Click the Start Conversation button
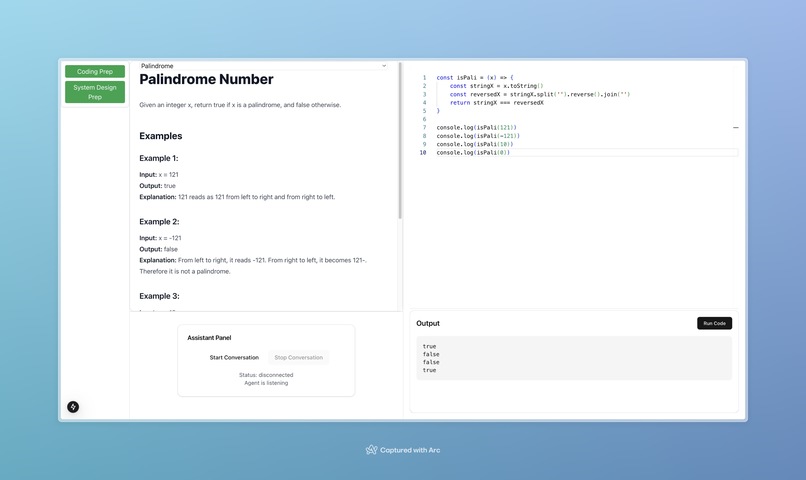The height and width of the screenshot is (480, 806). tap(234, 357)
